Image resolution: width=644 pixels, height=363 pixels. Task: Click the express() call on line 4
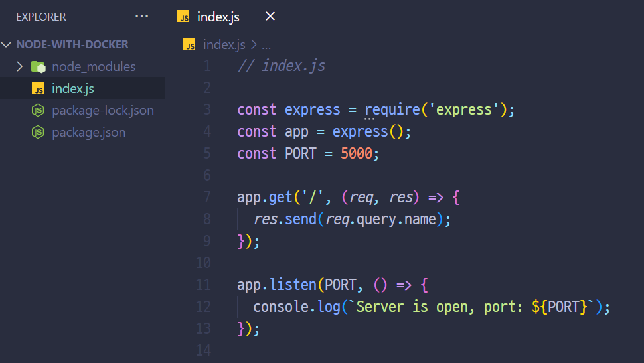368,132
